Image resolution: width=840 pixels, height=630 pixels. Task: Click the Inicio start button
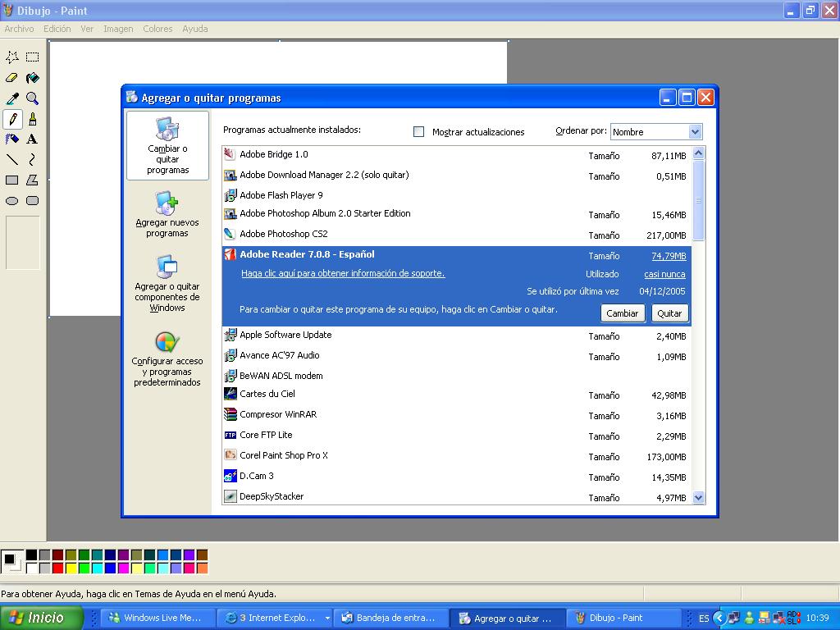(42, 618)
